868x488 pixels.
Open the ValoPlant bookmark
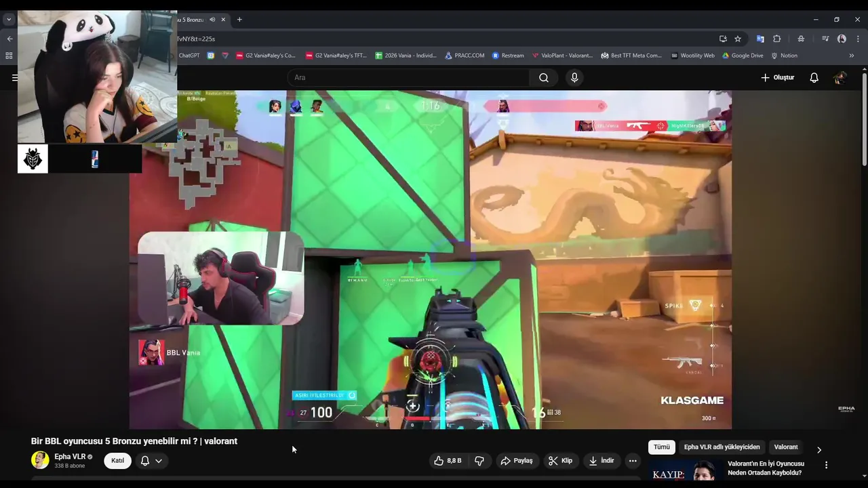[562, 56]
